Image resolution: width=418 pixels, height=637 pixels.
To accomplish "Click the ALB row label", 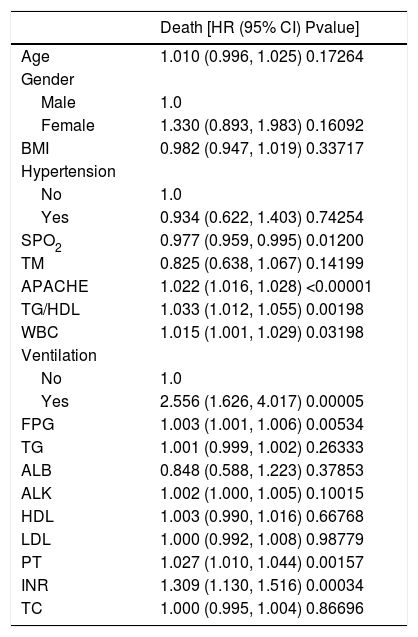I will tap(36, 470).
